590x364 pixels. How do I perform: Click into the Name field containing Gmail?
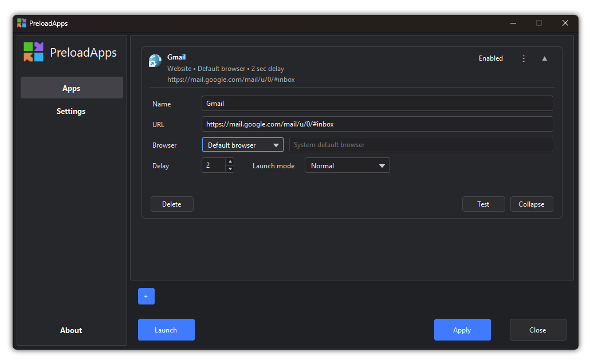[x=377, y=104]
